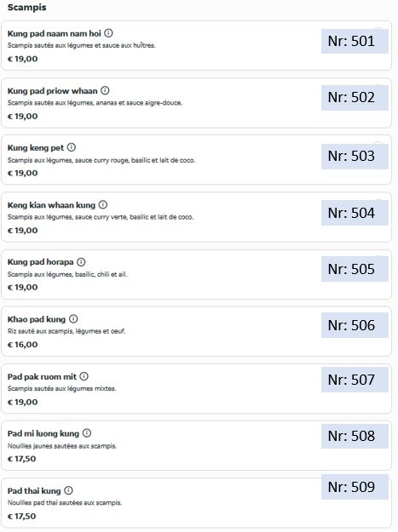Open info icon next to Kung pad naam nam hoi
The width and height of the screenshot is (398, 532).
pos(108,33)
